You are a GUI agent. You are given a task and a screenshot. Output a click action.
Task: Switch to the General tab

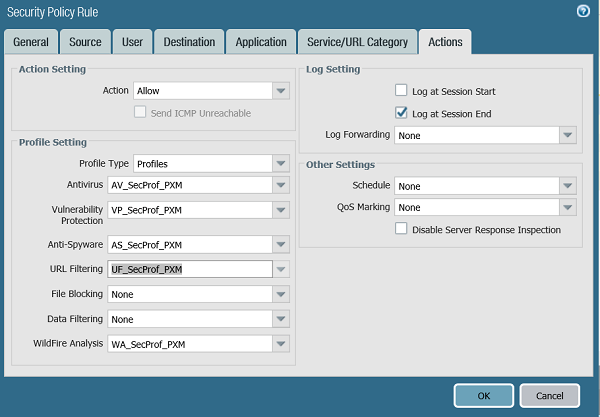coord(31,42)
